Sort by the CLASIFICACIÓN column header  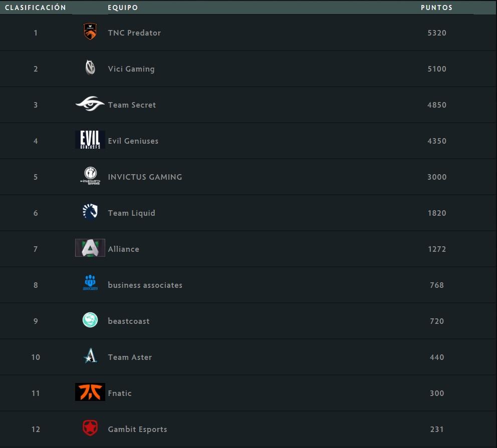pyautogui.click(x=36, y=8)
